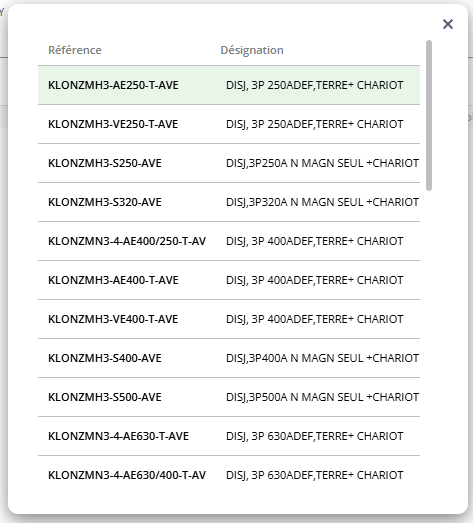Click the vertical scrollbar thumb
The height and width of the screenshot is (523, 473).
click(x=429, y=115)
